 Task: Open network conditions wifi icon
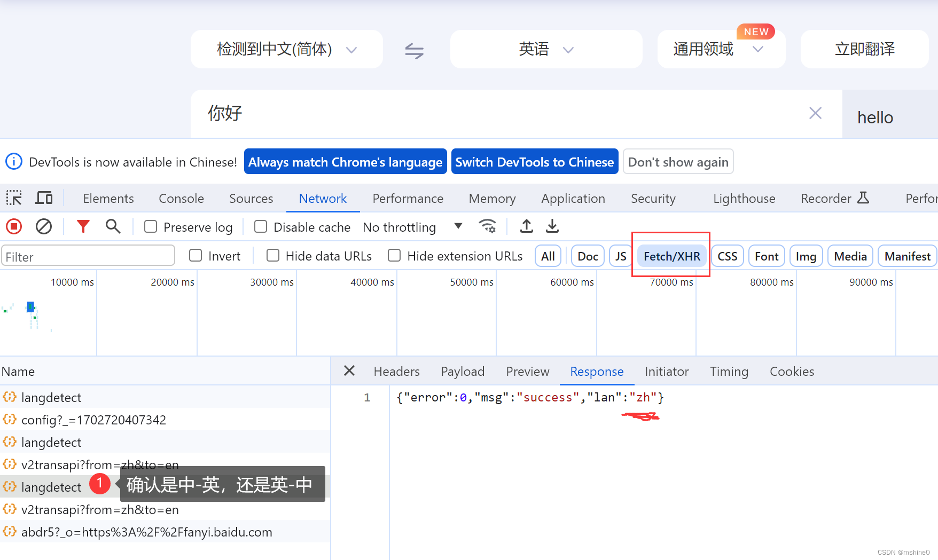488,226
